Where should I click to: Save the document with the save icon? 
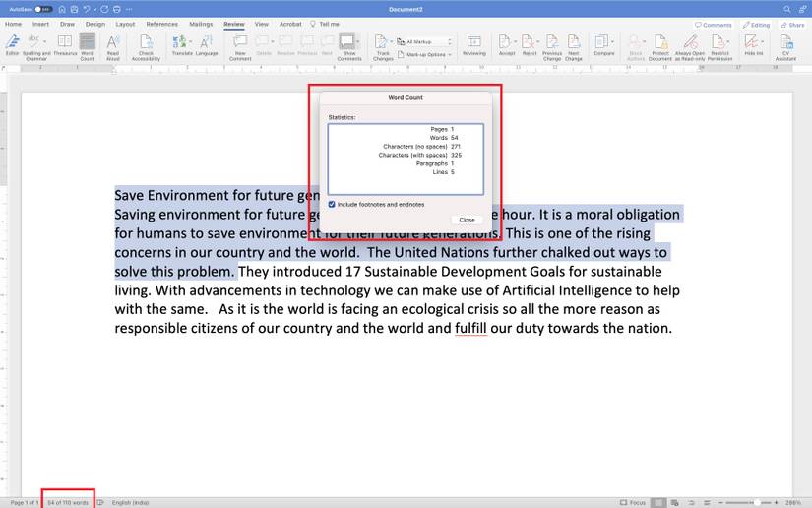click(74, 9)
